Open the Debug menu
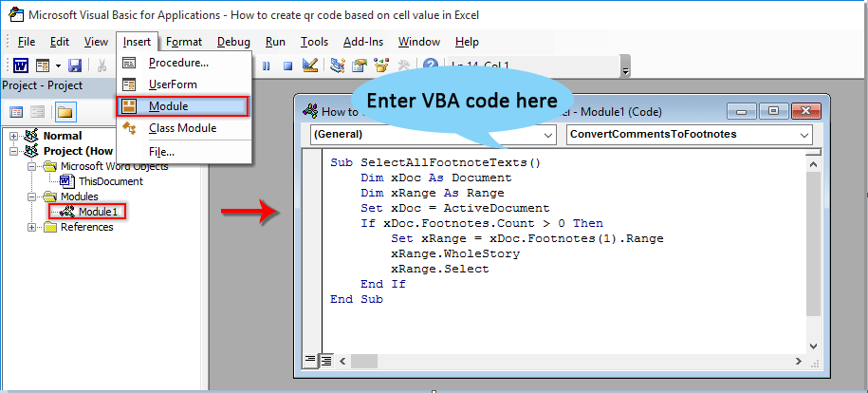 [233, 42]
